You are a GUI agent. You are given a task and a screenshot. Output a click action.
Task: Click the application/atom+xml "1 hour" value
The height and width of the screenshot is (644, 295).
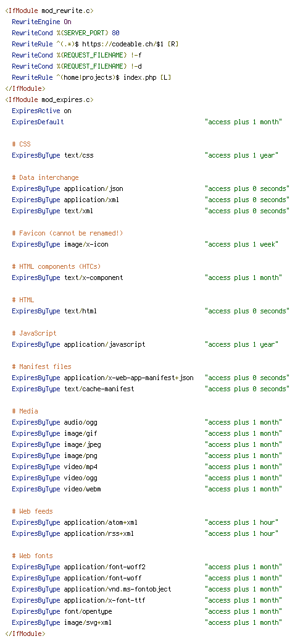(x=242, y=522)
